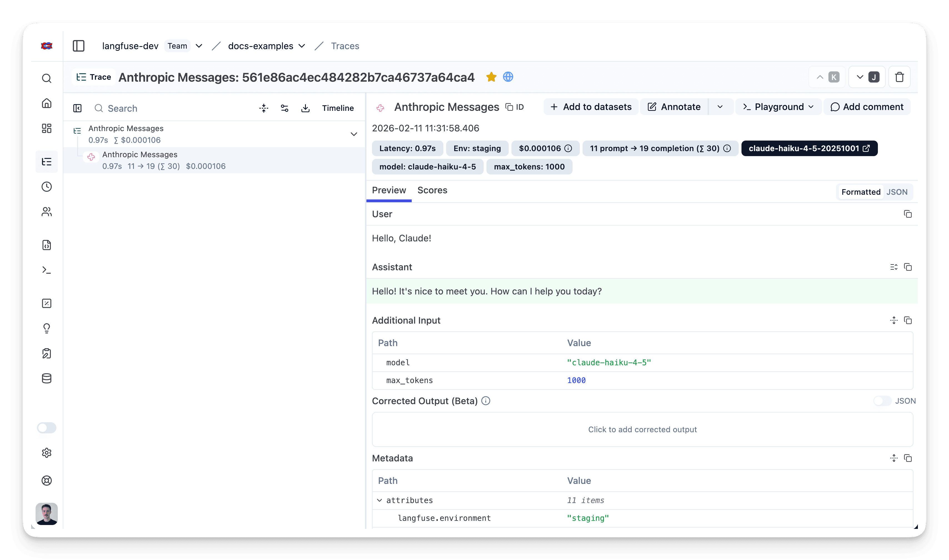
Task: Switch view to JSON format
Action: pyautogui.click(x=896, y=192)
